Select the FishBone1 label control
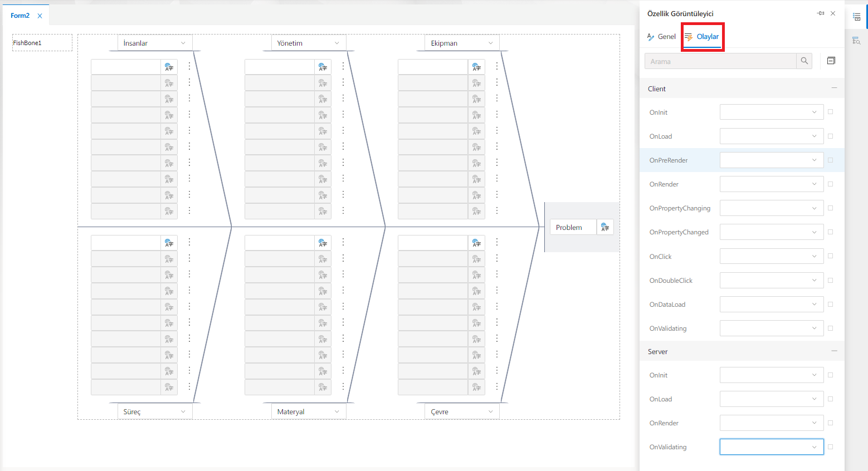Viewport: 868px width, 471px height. tap(42, 43)
